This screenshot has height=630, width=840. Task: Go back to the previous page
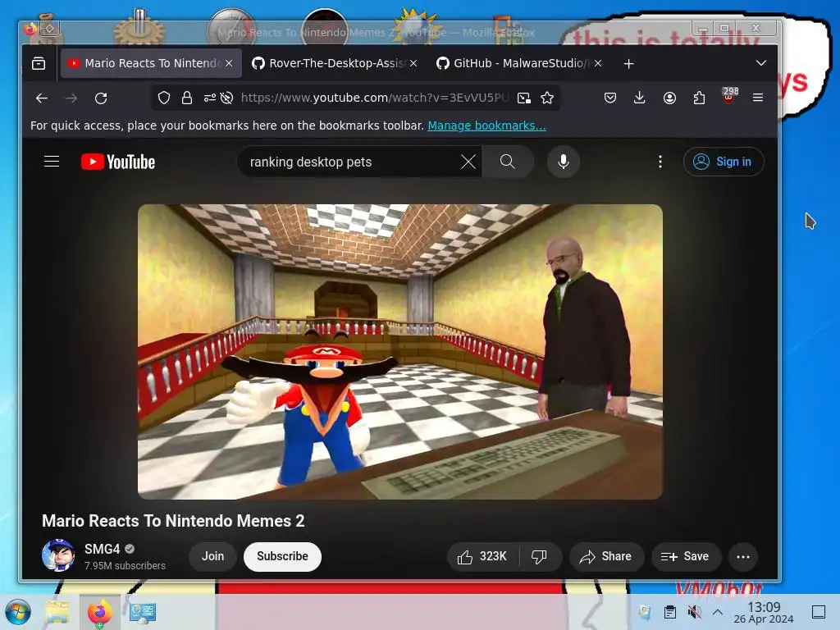pos(42,98)
